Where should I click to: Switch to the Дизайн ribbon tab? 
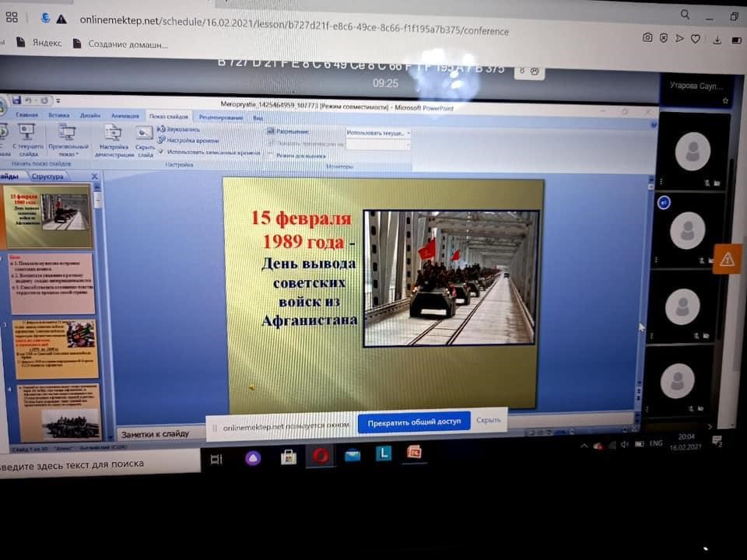point(90,116)
